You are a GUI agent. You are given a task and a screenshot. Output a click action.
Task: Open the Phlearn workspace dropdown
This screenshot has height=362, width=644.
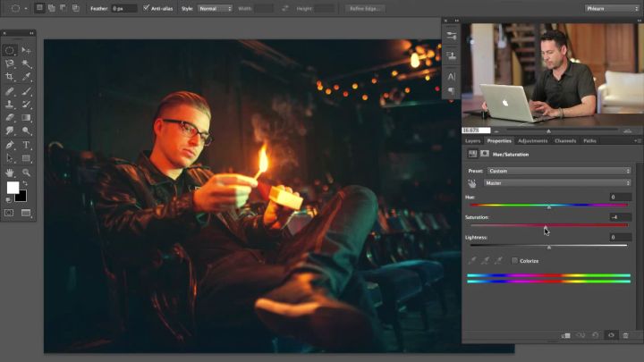(x=612, y=8)
